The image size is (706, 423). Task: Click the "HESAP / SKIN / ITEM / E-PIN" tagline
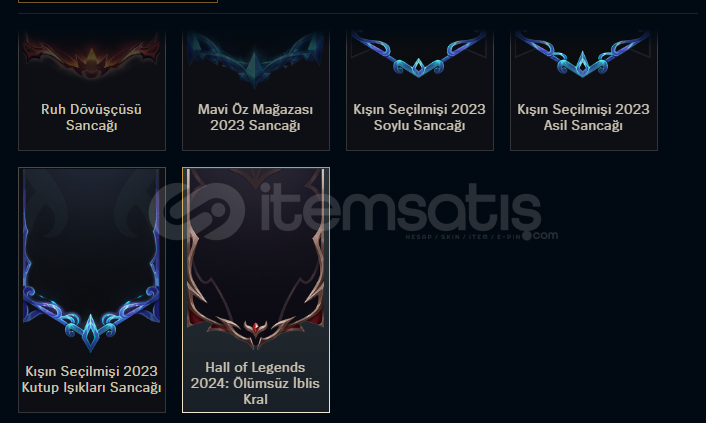463,237
